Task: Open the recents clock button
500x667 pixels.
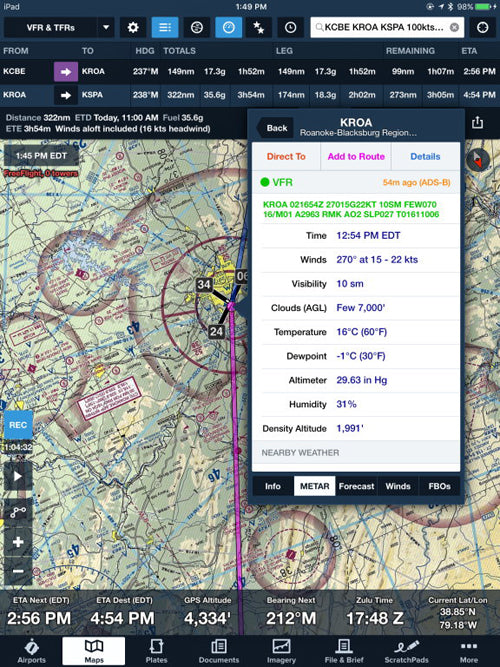Action: (290, 28)
